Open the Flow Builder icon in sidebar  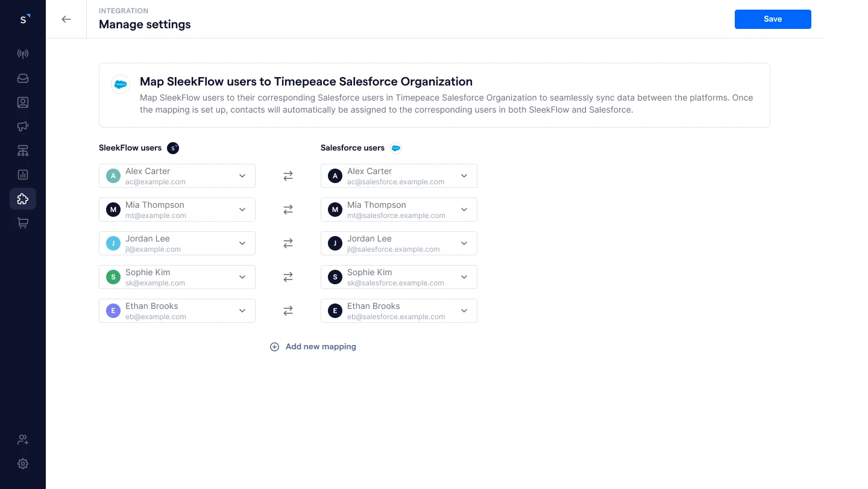coord(22,150)
